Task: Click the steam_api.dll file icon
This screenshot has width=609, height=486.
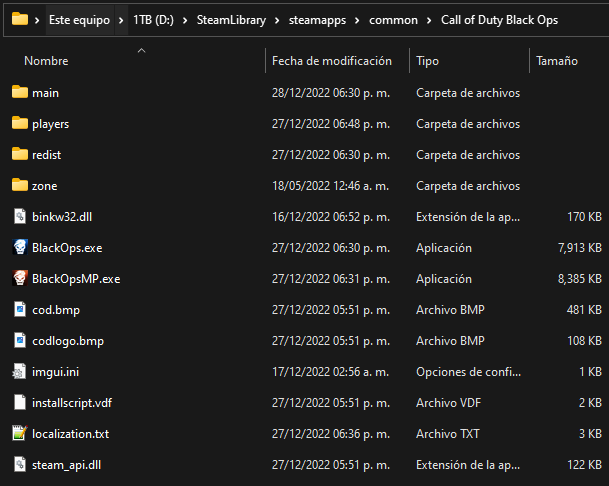Action: (x=20, y=464)
